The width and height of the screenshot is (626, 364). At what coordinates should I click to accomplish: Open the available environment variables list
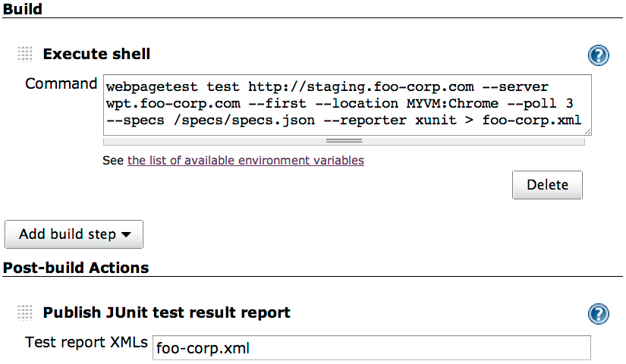pos(246,161)
